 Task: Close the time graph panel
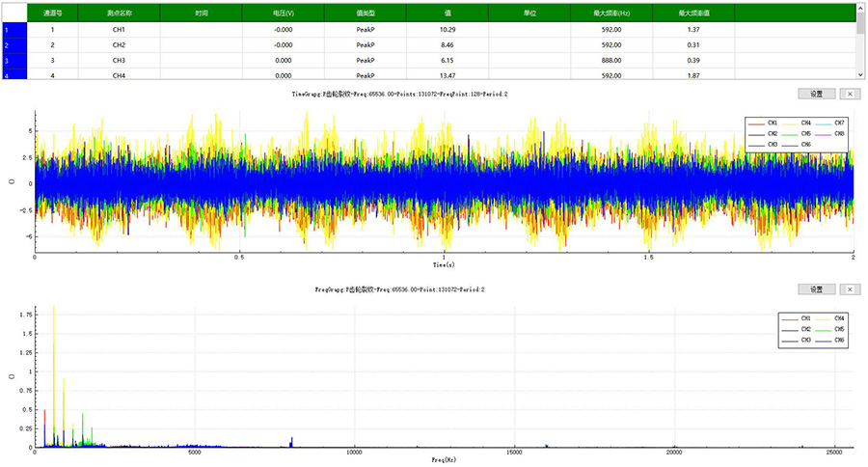(x=849, y=94)
